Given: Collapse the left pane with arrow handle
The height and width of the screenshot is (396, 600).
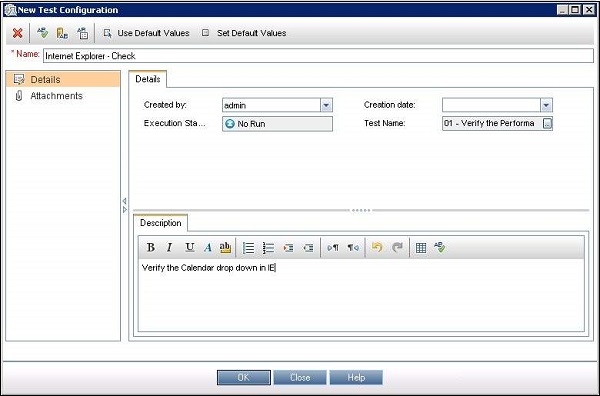Looking at the screenshot, I should click(x=125, y=201).
